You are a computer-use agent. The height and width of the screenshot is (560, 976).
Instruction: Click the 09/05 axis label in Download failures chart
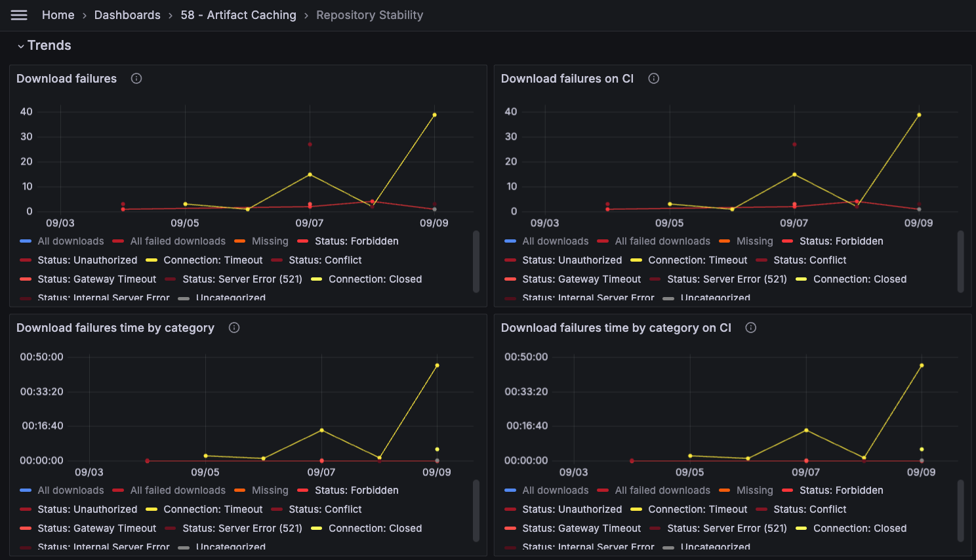[x=185, y=223]
